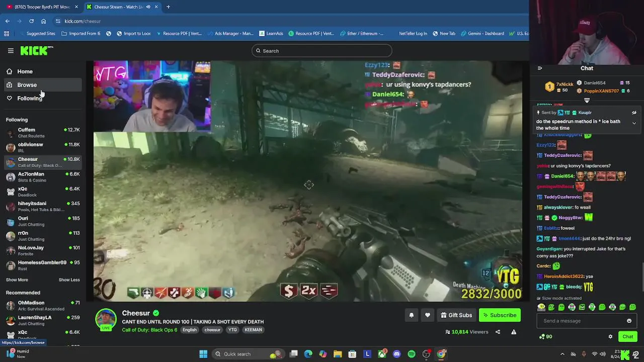Open chat settings gear icon
The height and width of the screenshot is (362, 644).
click(610, 336)
